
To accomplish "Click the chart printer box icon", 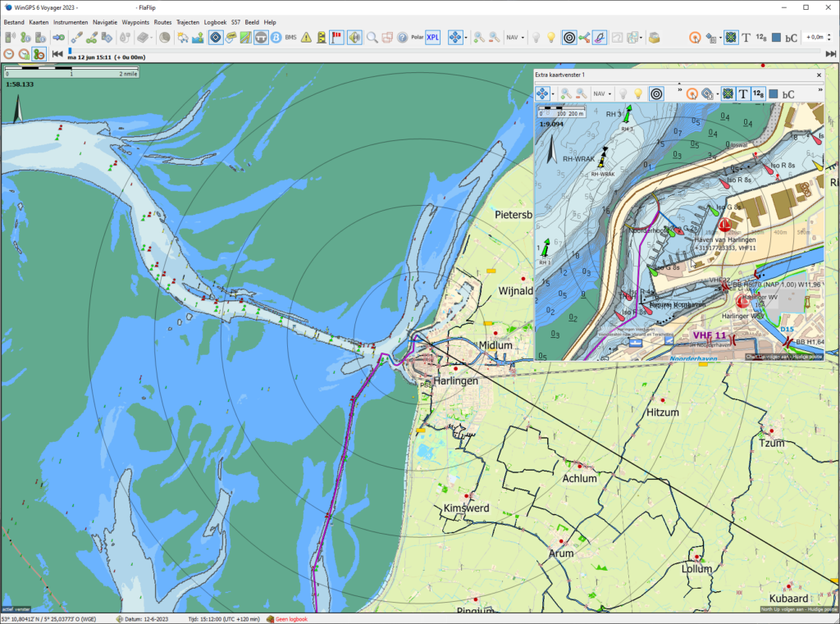I will click(x=654, y=38).
